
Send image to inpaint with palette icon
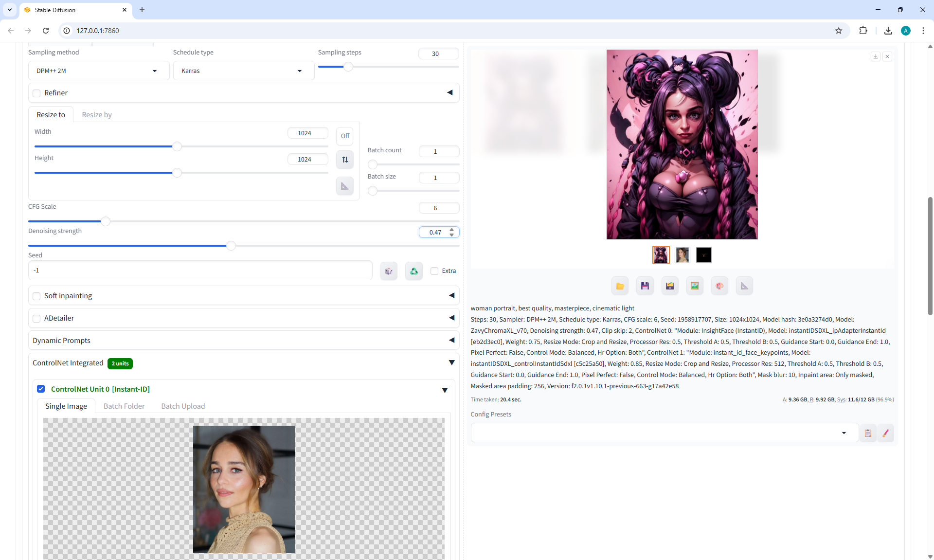[x=719, y=286]
